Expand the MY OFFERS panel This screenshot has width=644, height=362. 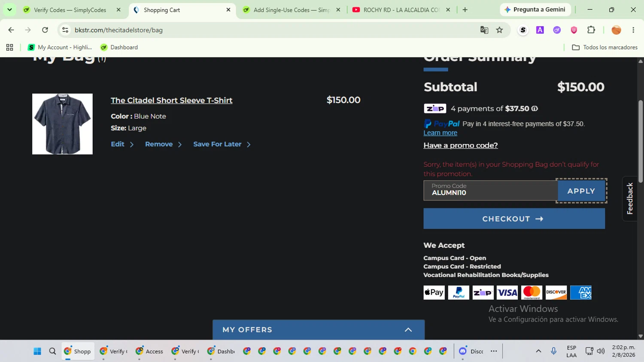[x=319, y=330]
